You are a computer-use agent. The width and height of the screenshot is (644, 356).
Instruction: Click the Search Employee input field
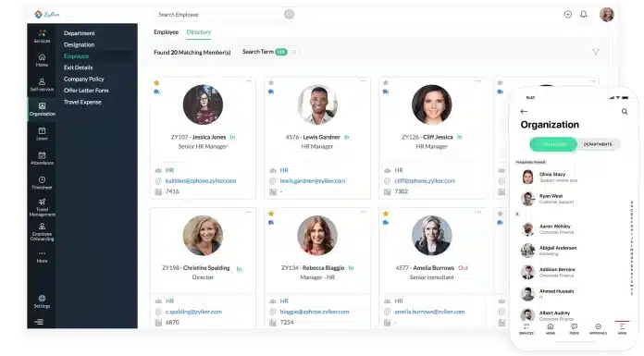[219, 15]
